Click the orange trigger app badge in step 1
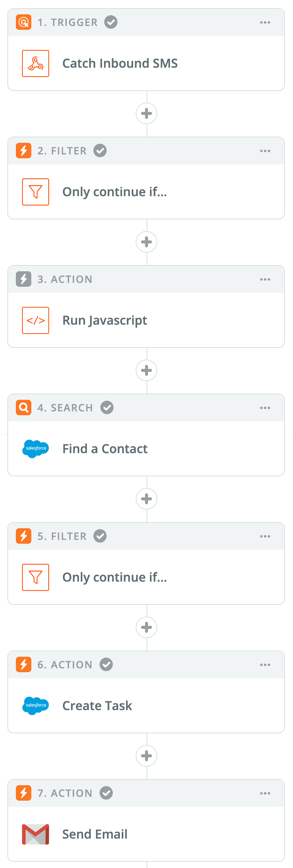The height and width of the screenshot is (868, 293). 23,22
